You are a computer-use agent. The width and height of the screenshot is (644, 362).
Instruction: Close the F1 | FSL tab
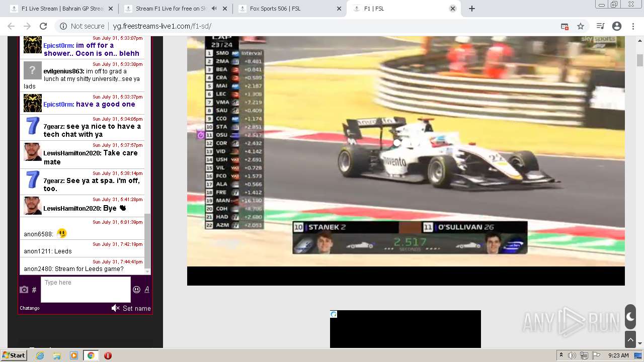452,9
